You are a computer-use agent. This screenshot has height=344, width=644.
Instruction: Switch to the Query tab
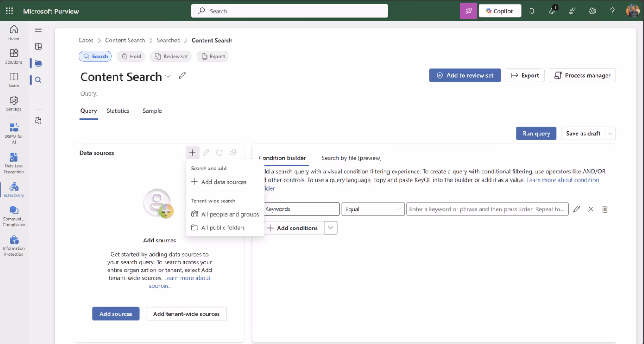tap(89, 111)
